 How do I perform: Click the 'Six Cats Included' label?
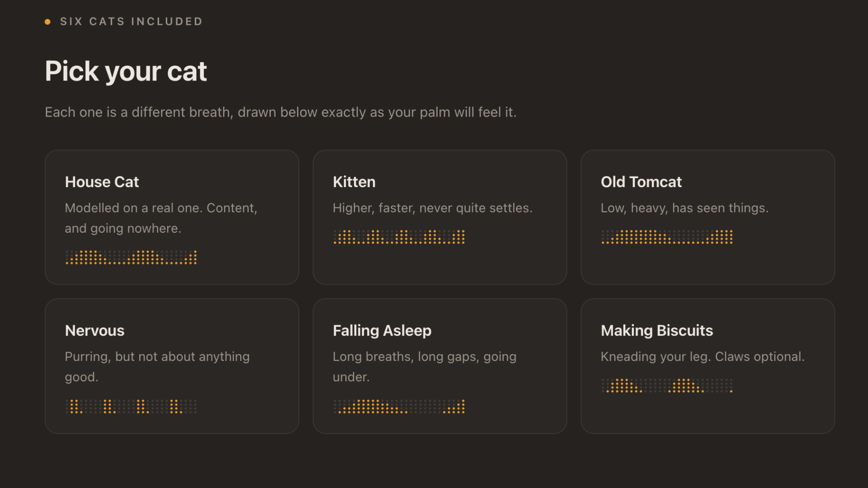pos(131,22)
